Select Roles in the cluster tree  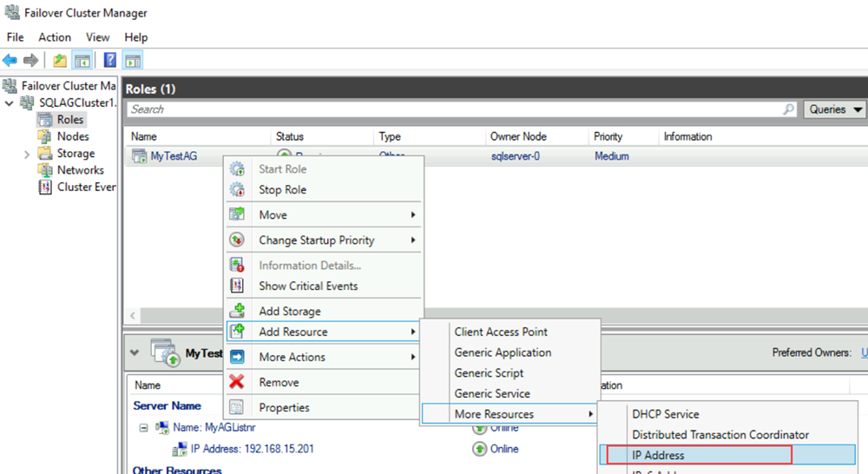(69, 120)
